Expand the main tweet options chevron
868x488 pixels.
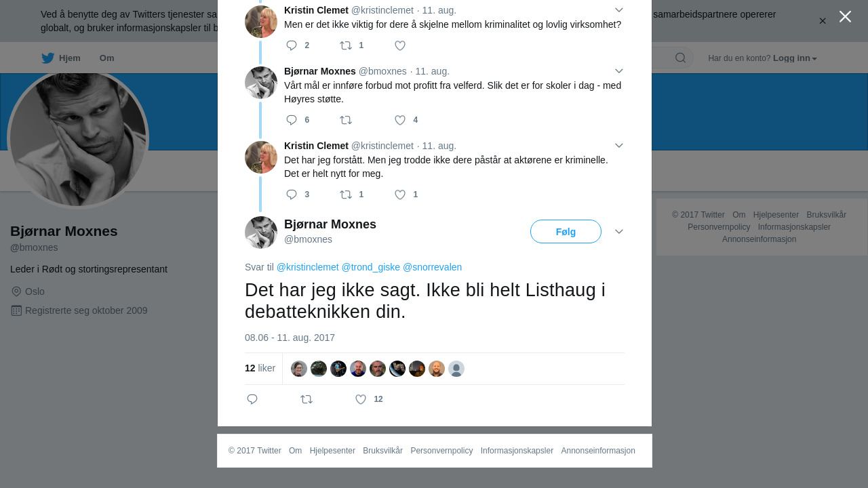[619, 232]
